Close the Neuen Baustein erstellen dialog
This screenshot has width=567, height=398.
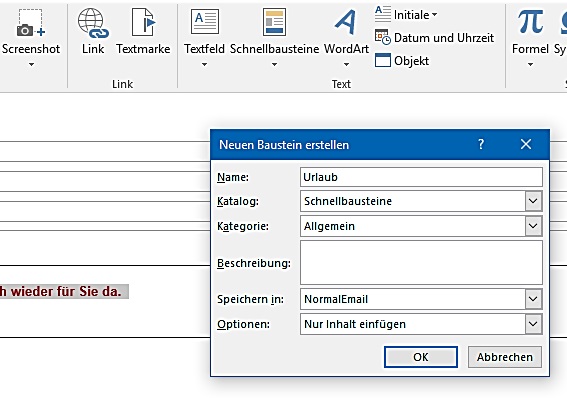coord(526,144)
